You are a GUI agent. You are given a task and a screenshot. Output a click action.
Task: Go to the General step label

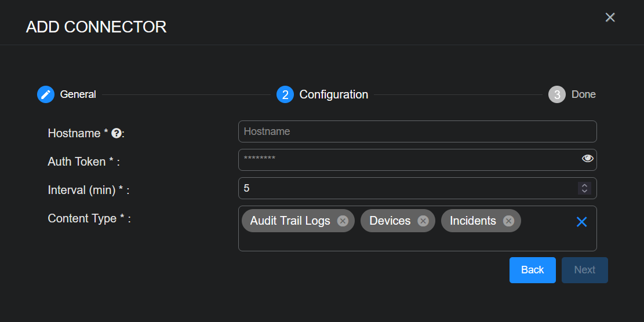click(78, 94)
